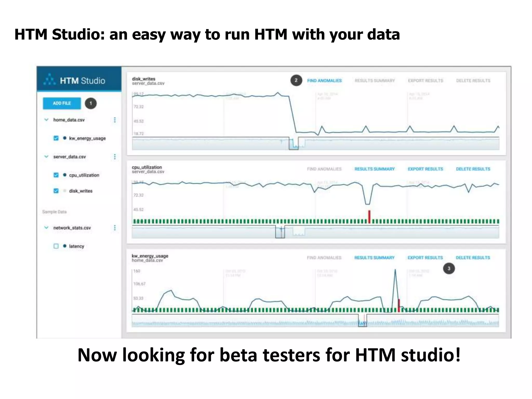
Task: Collapse the server_data.csv file tree
Action: coord(46,157)
